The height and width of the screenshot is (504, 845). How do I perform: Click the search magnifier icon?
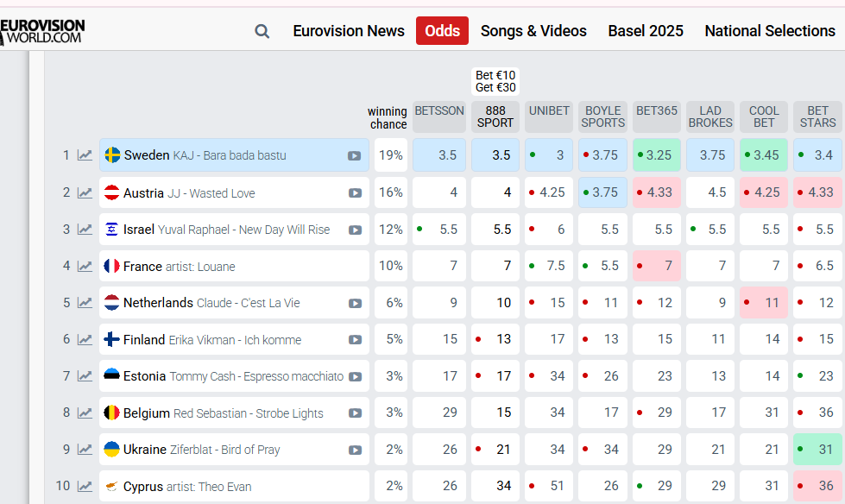click(x=262, y=31)
